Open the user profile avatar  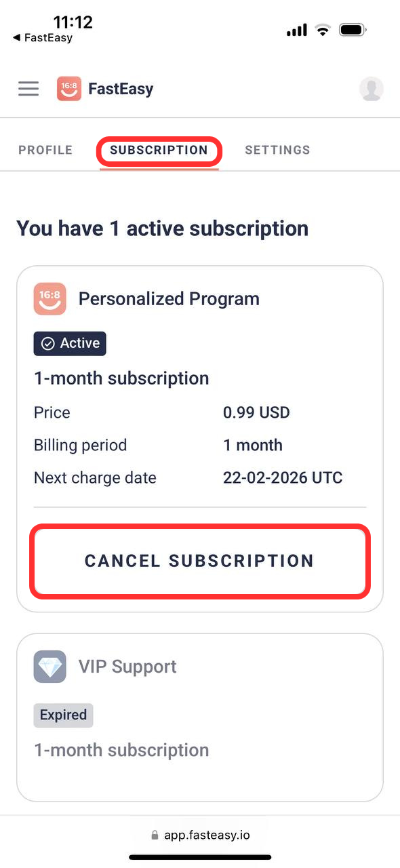pos(371,89)
